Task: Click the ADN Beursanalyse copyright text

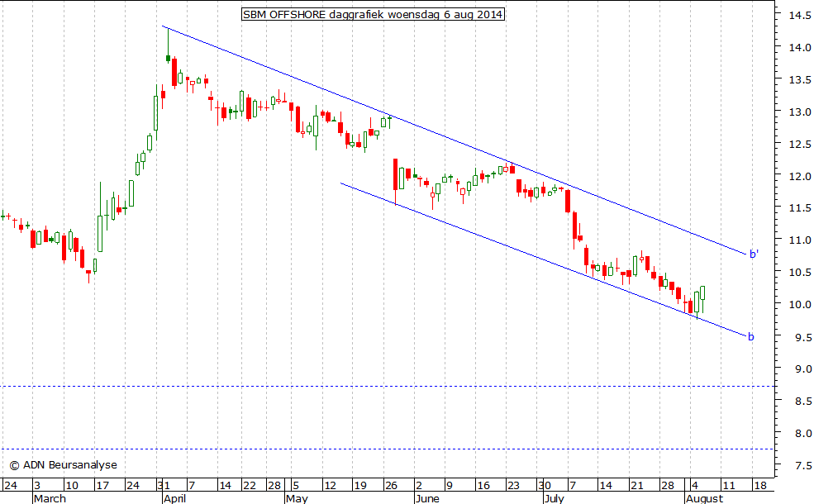Action: tap(64, 465)
